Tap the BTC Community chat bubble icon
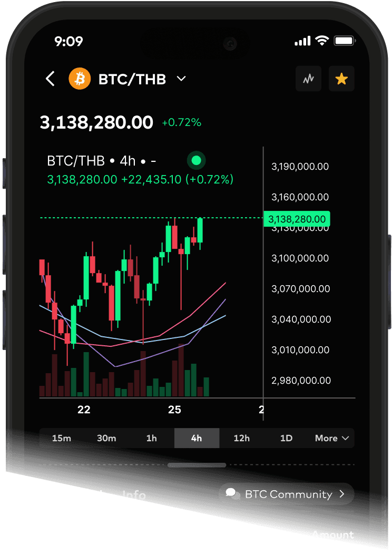This screenshot has height=554, width=392. [x=233, y=493]
